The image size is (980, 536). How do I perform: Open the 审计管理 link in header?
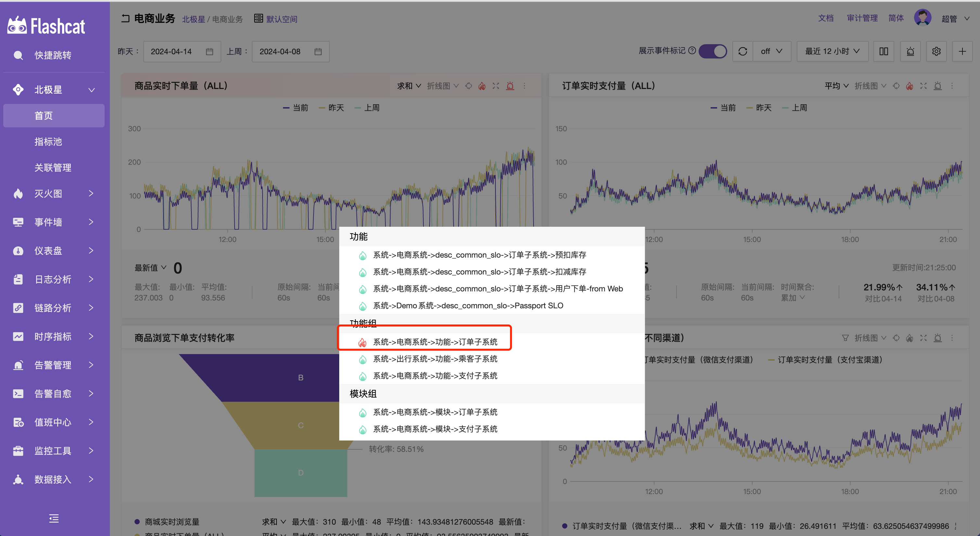(x=862, y=18)
